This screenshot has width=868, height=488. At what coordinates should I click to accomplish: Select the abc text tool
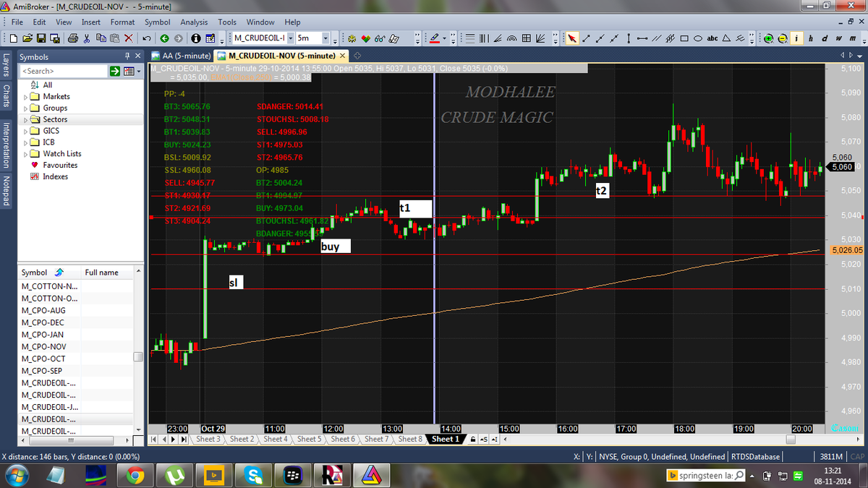[712, 38]
